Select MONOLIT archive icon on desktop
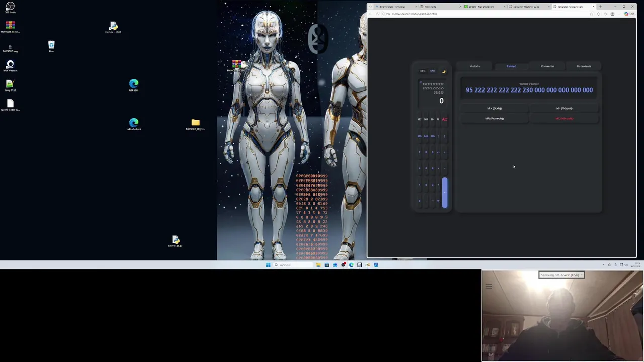Image resolution: width=644 pixels, height=362 pixels. point(10,27)
